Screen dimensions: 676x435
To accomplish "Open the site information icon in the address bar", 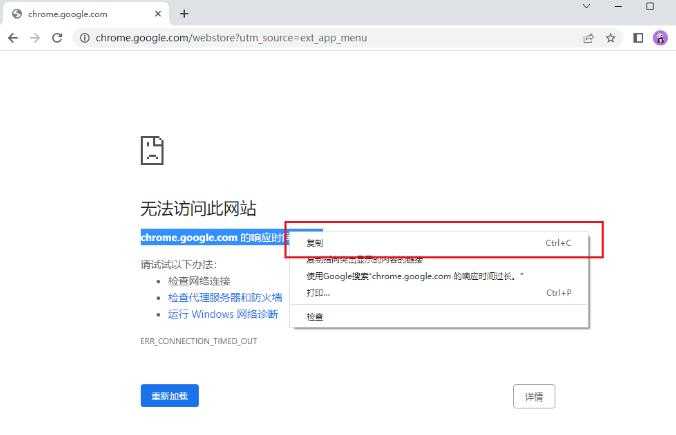I will tap(85, 38).
